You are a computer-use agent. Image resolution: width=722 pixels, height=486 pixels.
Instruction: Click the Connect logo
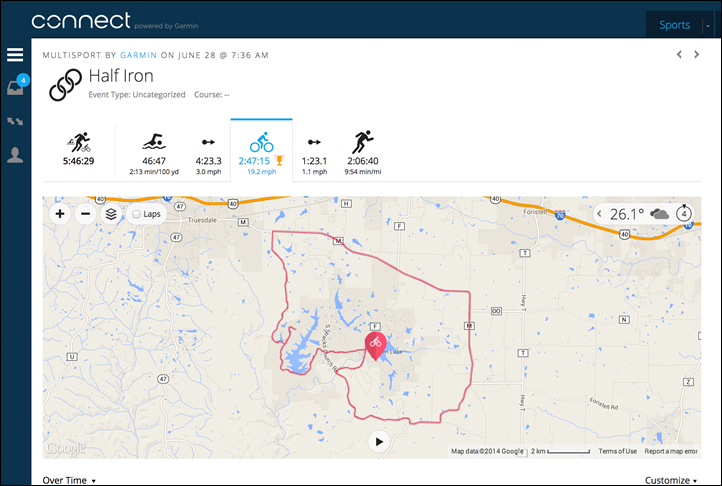[81, 21]
